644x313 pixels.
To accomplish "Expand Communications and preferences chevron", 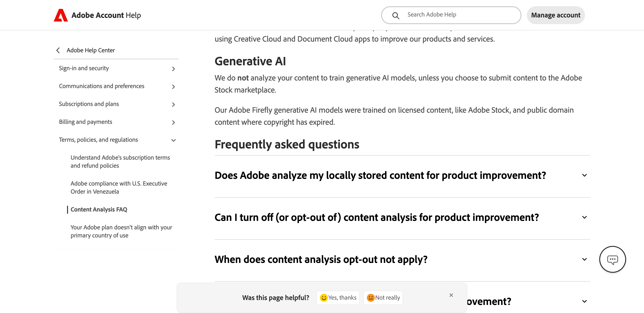I will pyautogui.click(x=173, y=87).
